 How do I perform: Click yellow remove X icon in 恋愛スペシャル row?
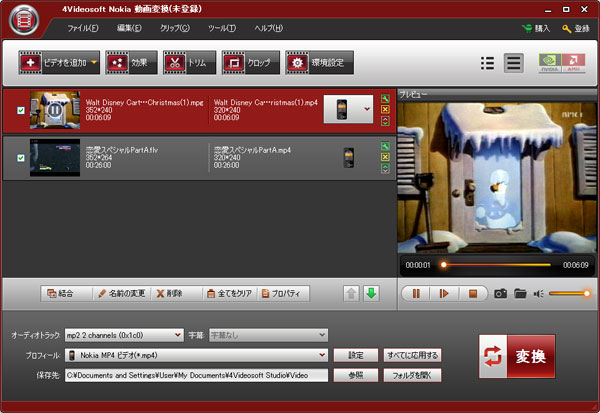[x=385, y=157]
